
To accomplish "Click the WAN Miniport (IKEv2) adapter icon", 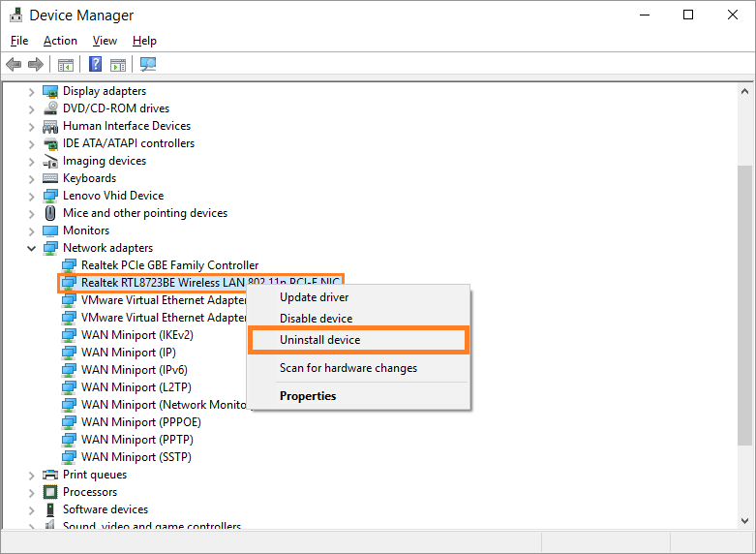I will (69, 335).
